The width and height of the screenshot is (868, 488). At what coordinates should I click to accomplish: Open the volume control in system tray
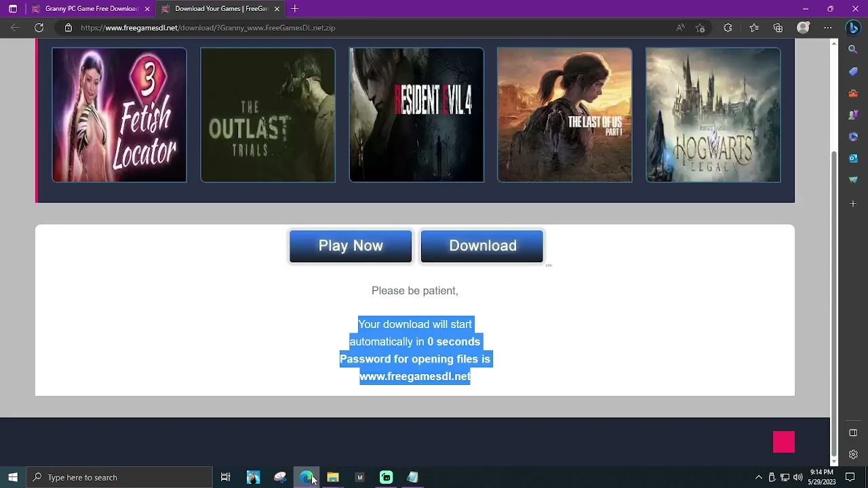pyautogui.click(x=797, y=477)
